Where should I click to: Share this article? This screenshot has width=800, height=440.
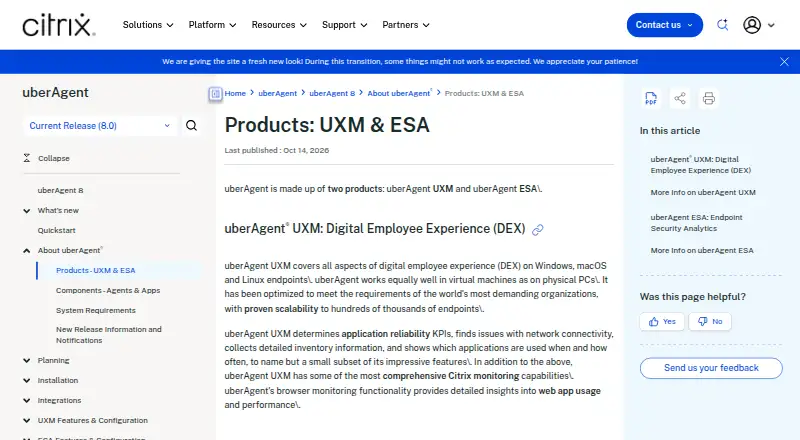pyautogui.click(x=680, y=98)
